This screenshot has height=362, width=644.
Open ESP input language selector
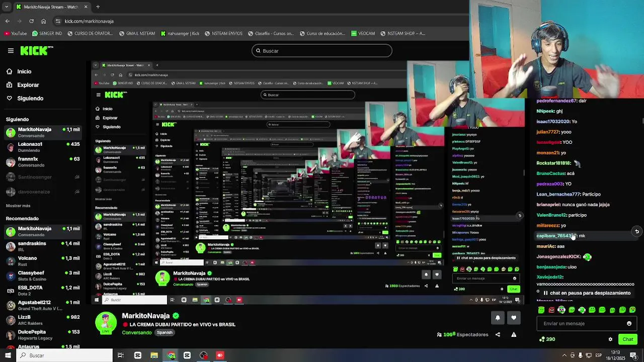599,355
